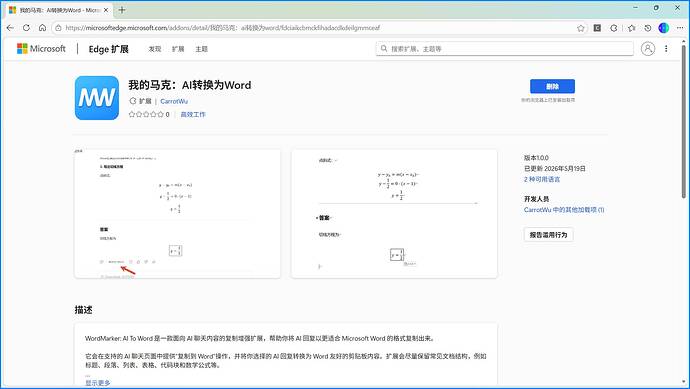Open the 高效工作 category link
Image resolution: width=690 pixels, height=389 pixels.
193,114
